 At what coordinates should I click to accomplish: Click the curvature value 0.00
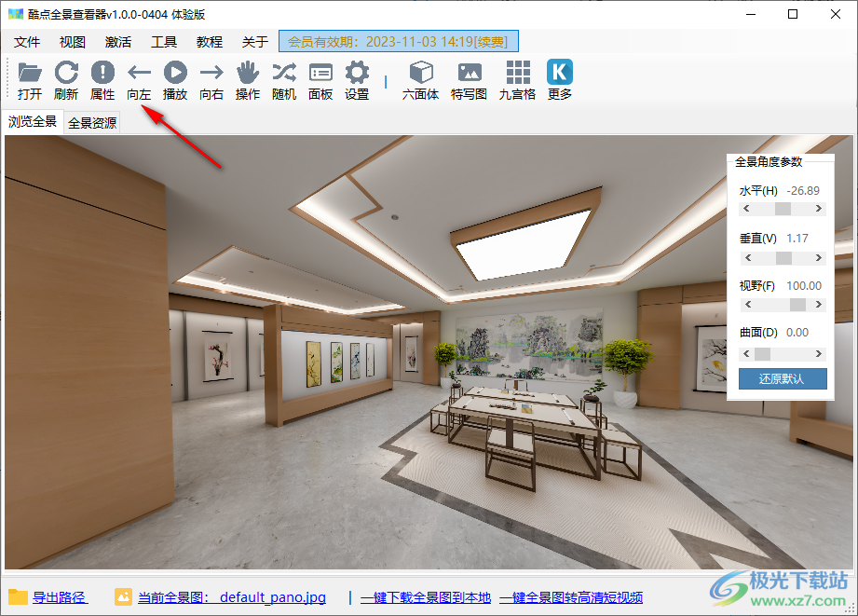pyautogui.click(x=797, y=333)
